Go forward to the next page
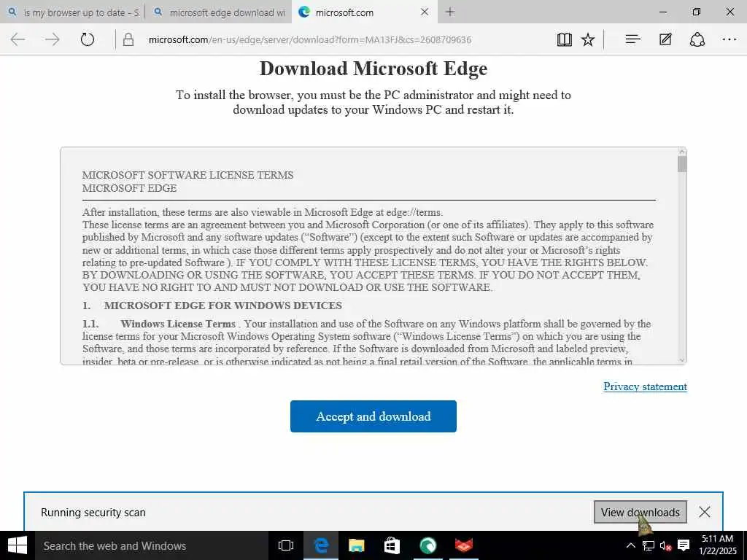747x560 pixels. [52, 39]
